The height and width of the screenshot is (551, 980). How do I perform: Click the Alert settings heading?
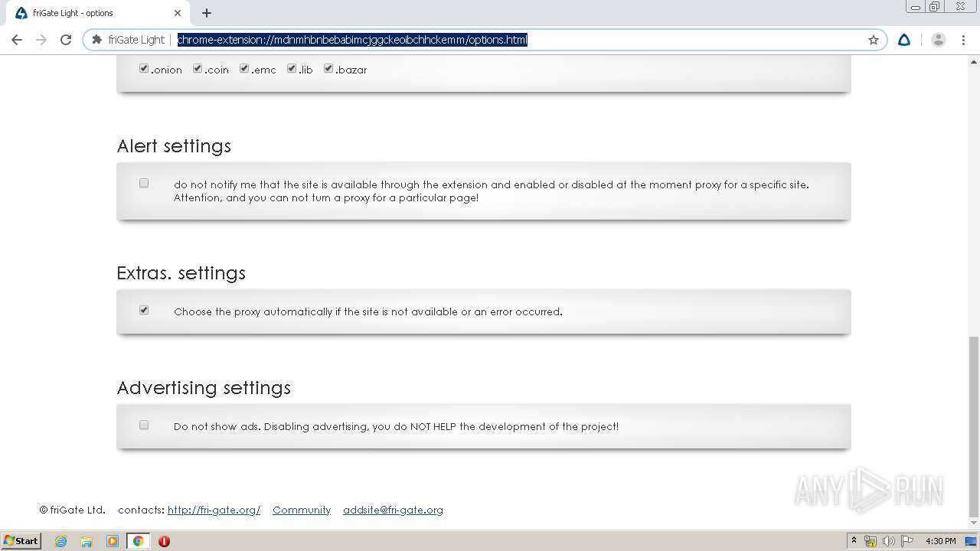[174, 146]
